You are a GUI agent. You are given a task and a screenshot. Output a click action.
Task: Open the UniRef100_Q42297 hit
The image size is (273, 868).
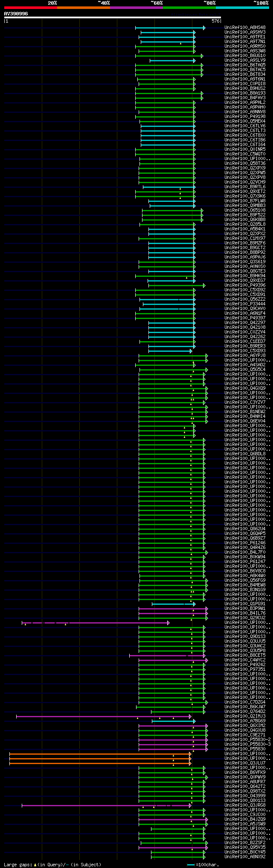tap(245, 323)
